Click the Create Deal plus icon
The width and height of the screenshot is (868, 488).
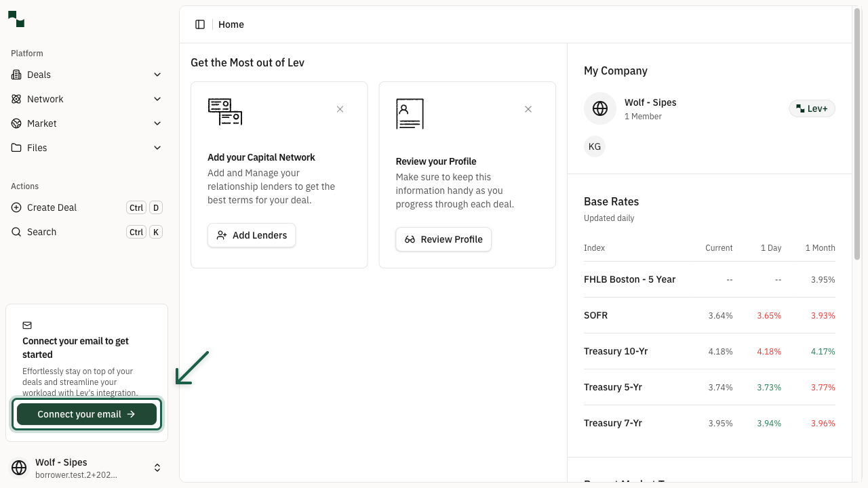[x=16, y=207]
